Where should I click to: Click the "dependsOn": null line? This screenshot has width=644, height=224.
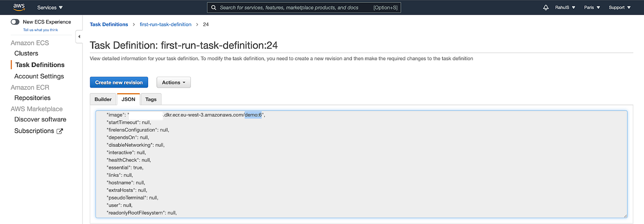tap(127, 137)
